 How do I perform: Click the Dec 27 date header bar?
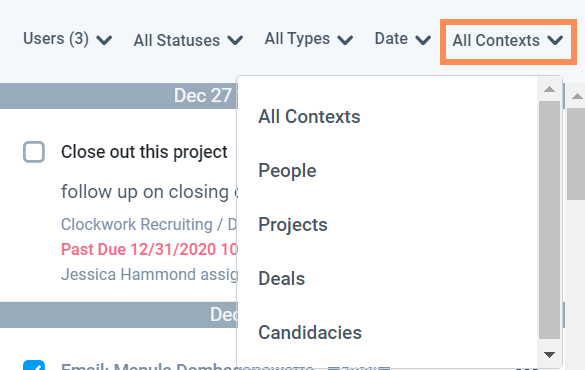click(x=119, y=96)
